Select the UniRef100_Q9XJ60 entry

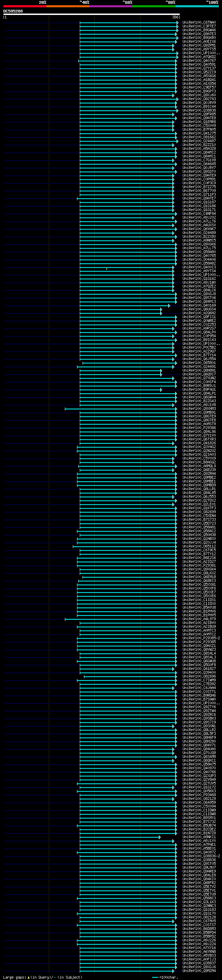pyautogui.click(x=199, y=95)
